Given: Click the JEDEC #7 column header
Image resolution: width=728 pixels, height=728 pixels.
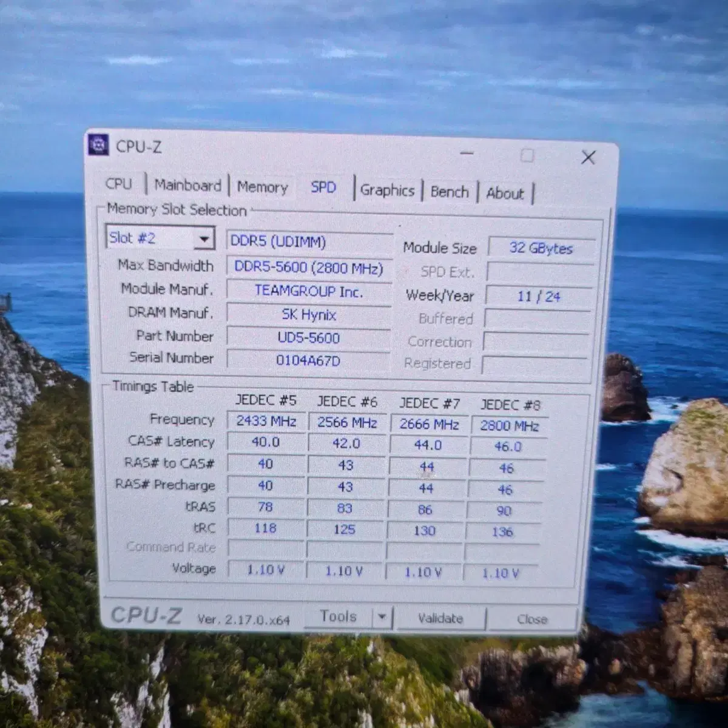Looking at the screenshot, I should coord(429,403).
